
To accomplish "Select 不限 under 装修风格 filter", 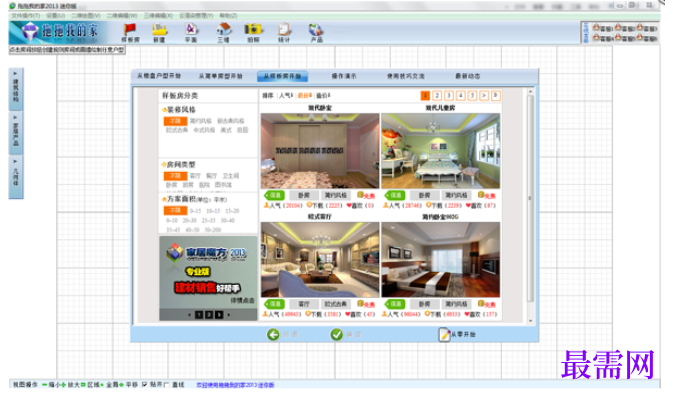I will 175,121.
